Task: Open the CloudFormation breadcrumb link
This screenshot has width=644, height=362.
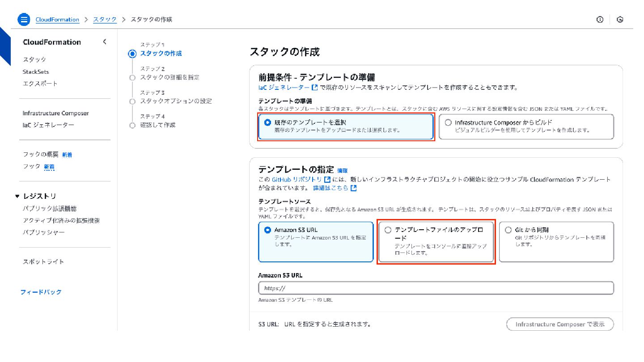Action: (57, 20)
